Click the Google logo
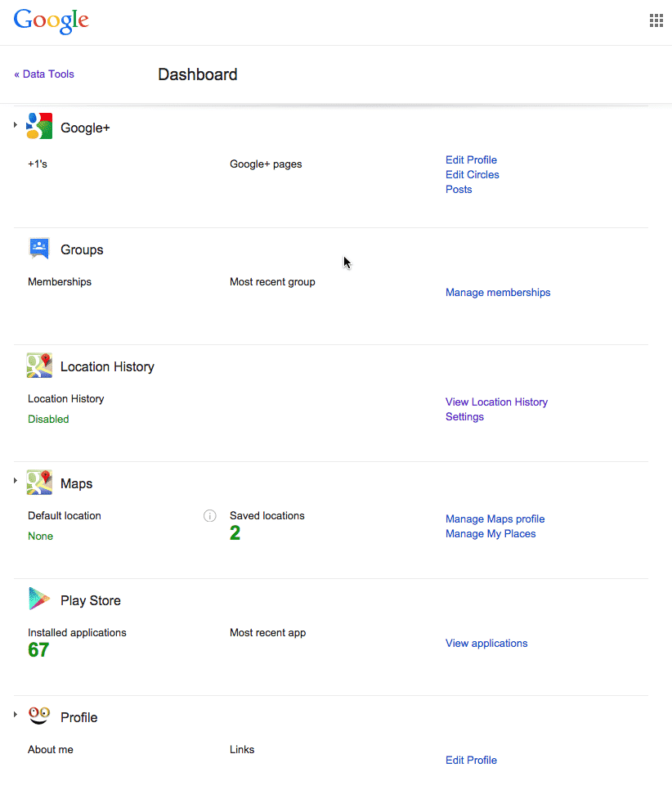Viewport: 672px width, 790px height. [x=52, y=21]
